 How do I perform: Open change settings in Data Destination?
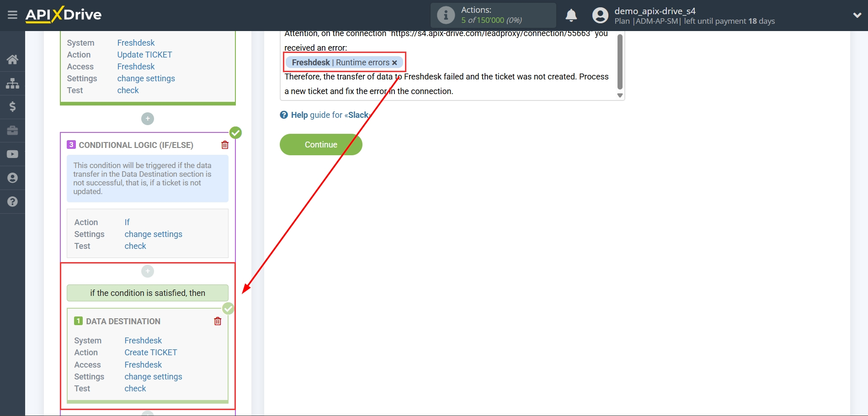click(153, 376)
